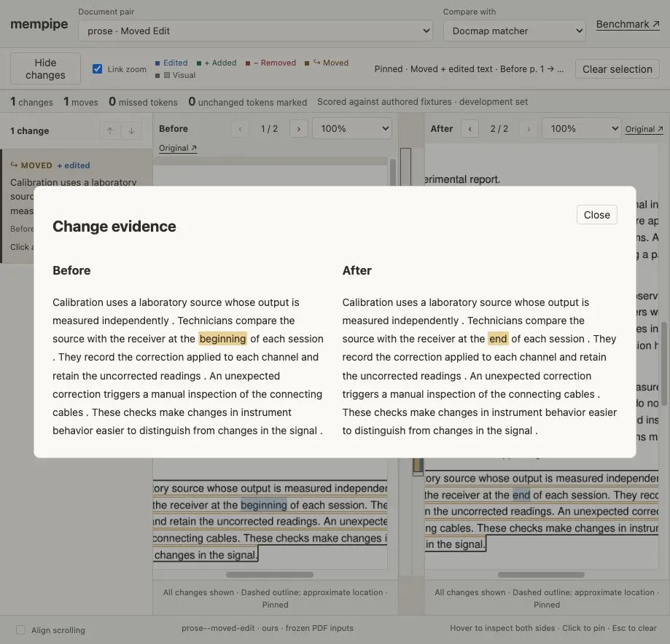Go to next change with down arrow
This screenshot has width=670, height=644.
point(132,130)
